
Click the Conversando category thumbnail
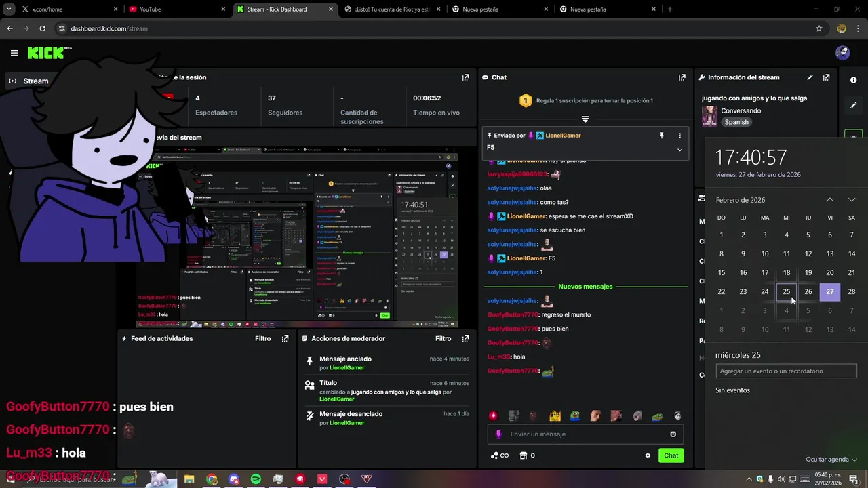click(x=709, y=116)
